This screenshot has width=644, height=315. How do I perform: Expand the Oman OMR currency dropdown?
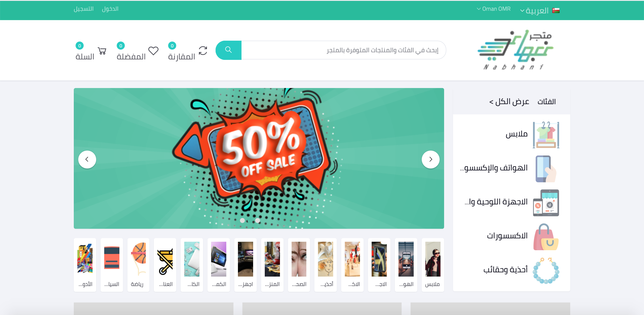pos(494,9)
